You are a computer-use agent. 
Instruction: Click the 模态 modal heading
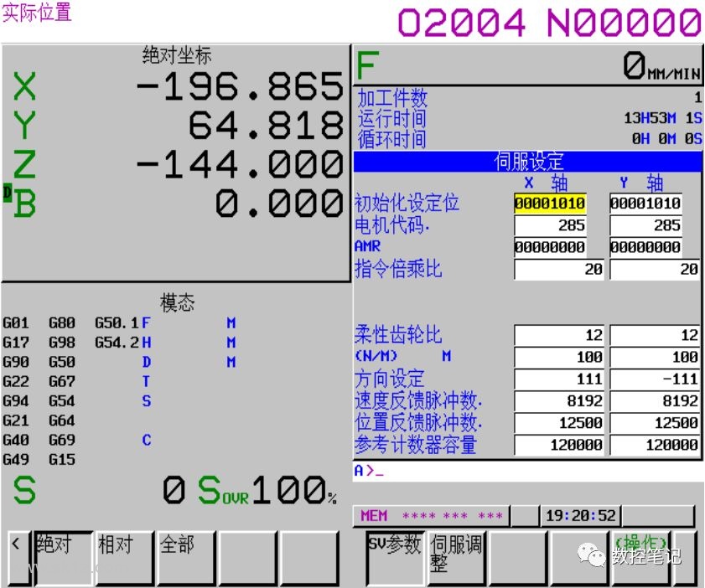tap(177, 302)
